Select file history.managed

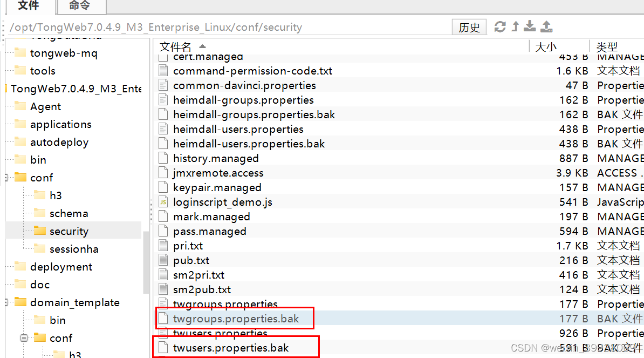pos(216,158)
